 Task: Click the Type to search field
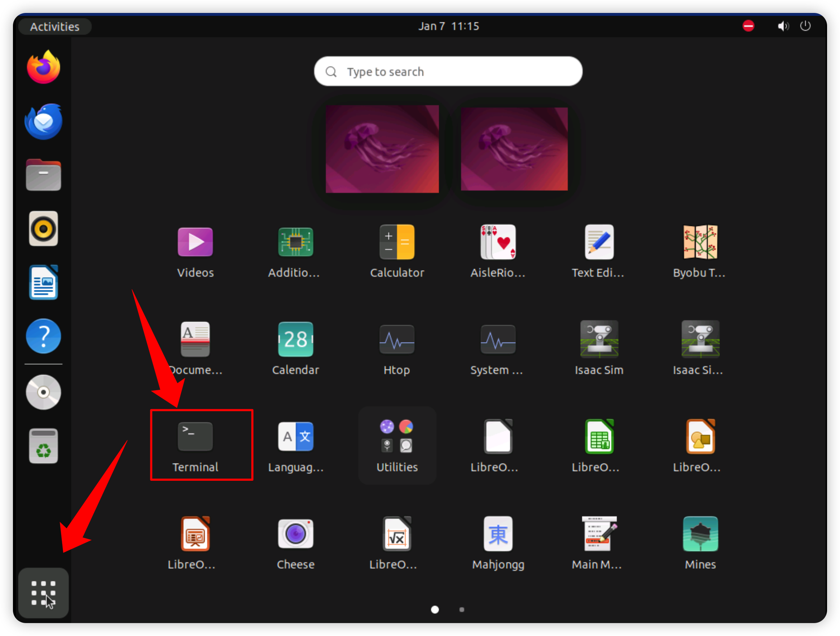448,72
